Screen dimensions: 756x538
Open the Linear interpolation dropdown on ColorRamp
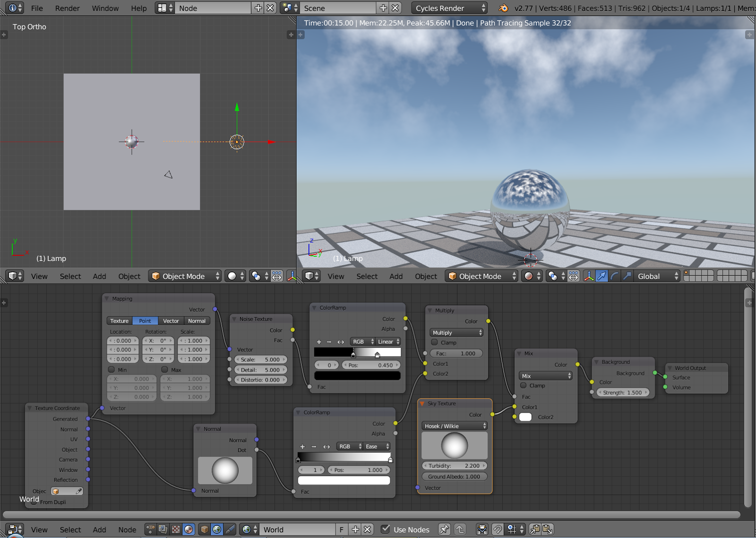coord(387,341)
